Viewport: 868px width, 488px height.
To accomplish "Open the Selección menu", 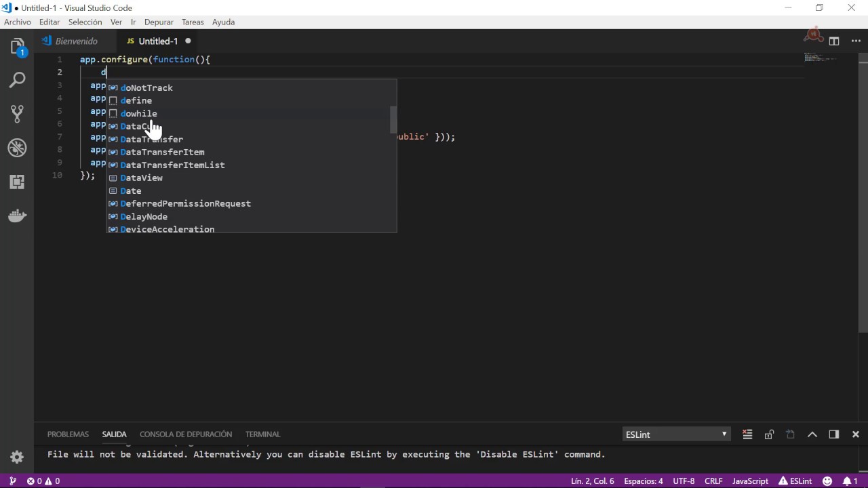I will tap(85, 22).
